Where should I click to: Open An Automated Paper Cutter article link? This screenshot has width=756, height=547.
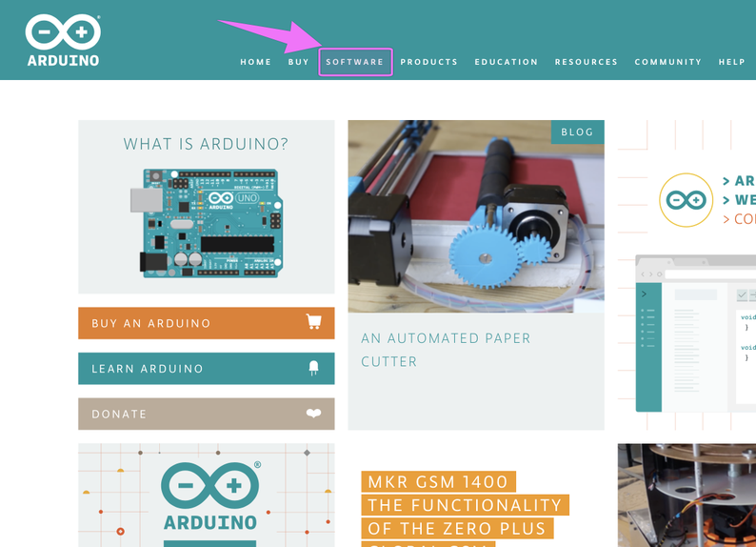click(x=446, y=350)
